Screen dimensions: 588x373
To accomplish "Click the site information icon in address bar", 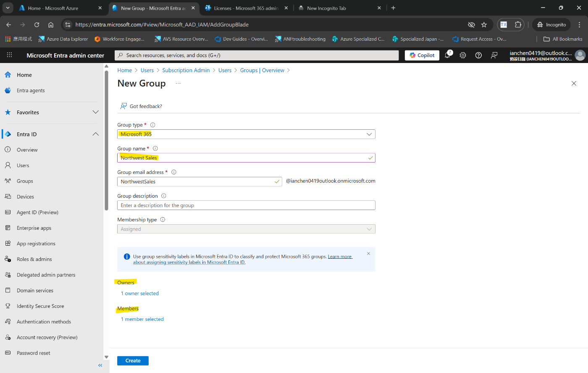I will [68, 25].
